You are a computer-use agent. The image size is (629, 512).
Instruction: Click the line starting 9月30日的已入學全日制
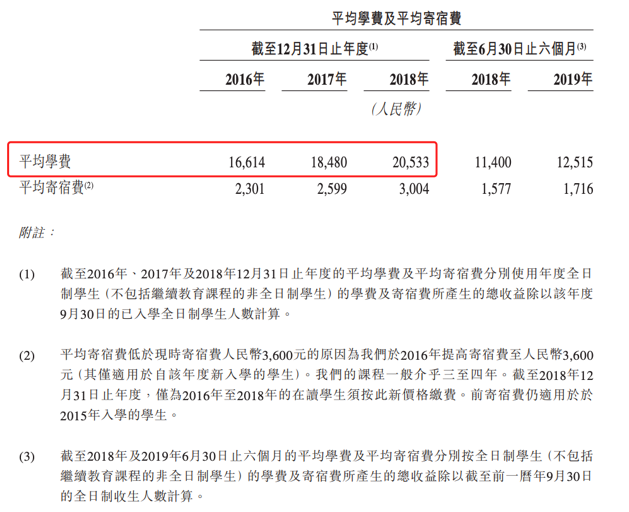(175, 314)
